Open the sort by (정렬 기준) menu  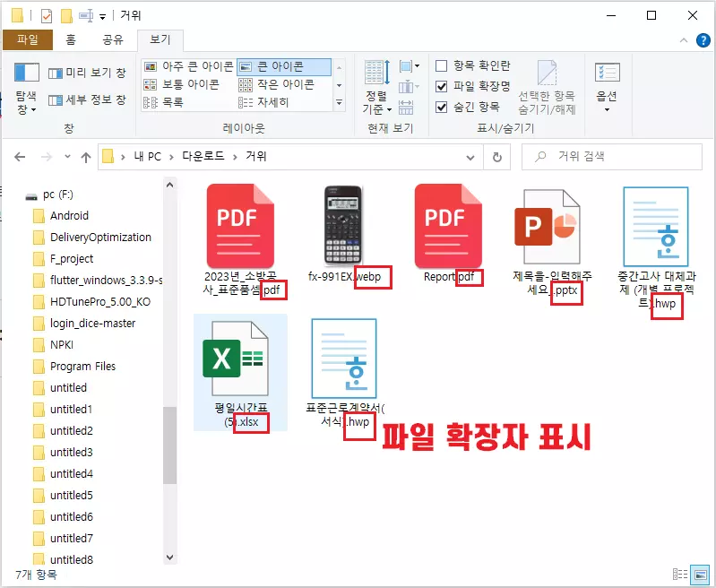click(376, 88)
